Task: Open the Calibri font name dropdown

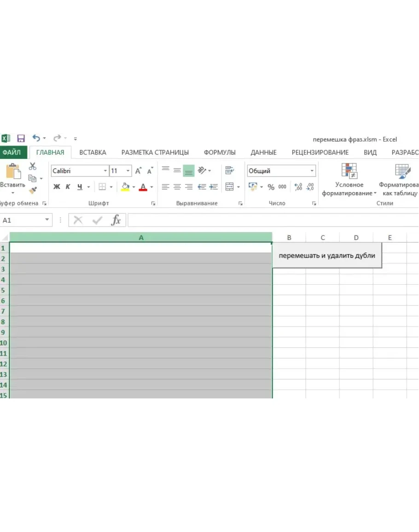Action: pos(105,171)
